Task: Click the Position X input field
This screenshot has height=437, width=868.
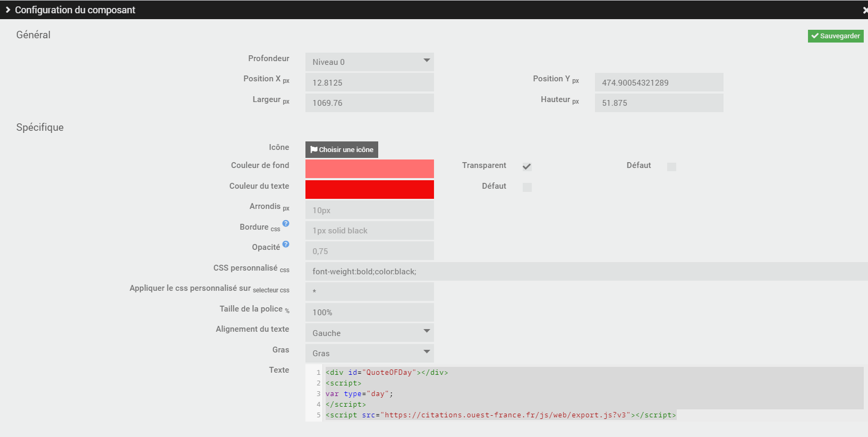Action: (370, 82)
